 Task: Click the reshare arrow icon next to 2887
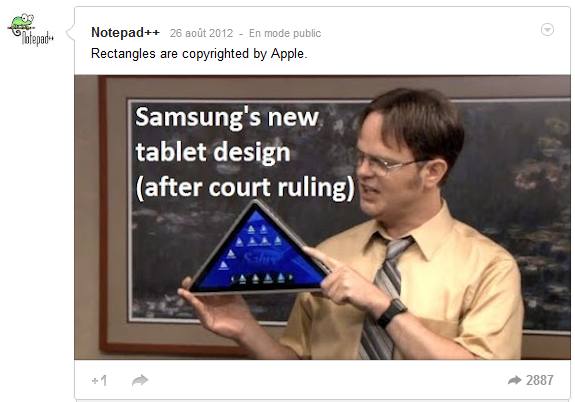click(515, 380)
